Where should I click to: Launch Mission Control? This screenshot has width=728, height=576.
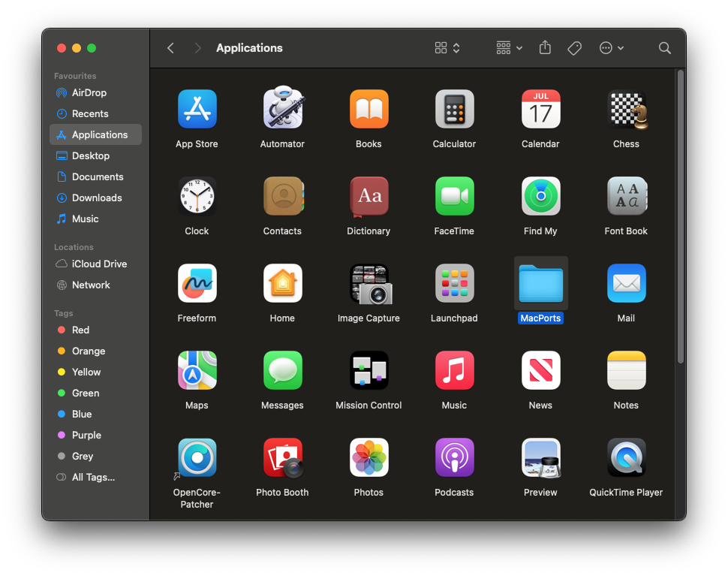click(369, 370)
